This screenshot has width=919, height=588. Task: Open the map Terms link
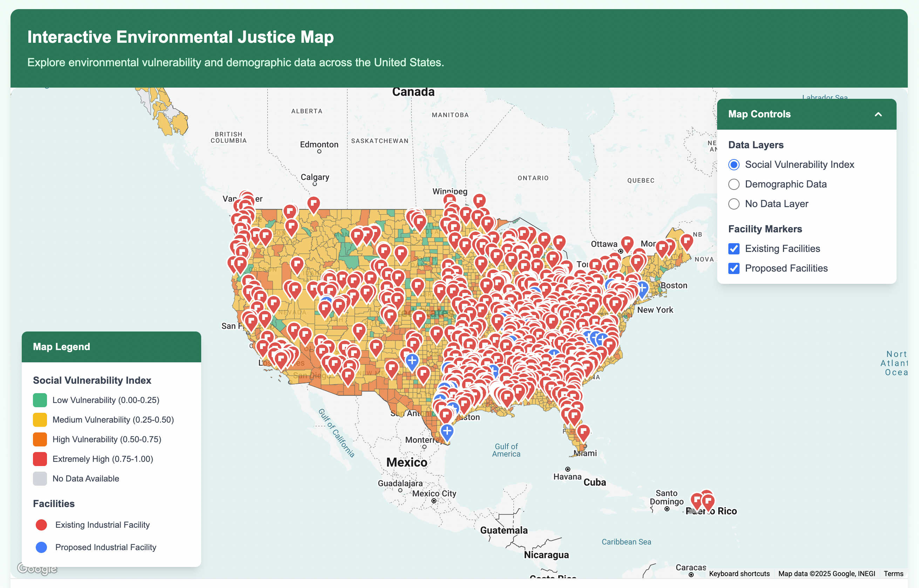(893, 574)
